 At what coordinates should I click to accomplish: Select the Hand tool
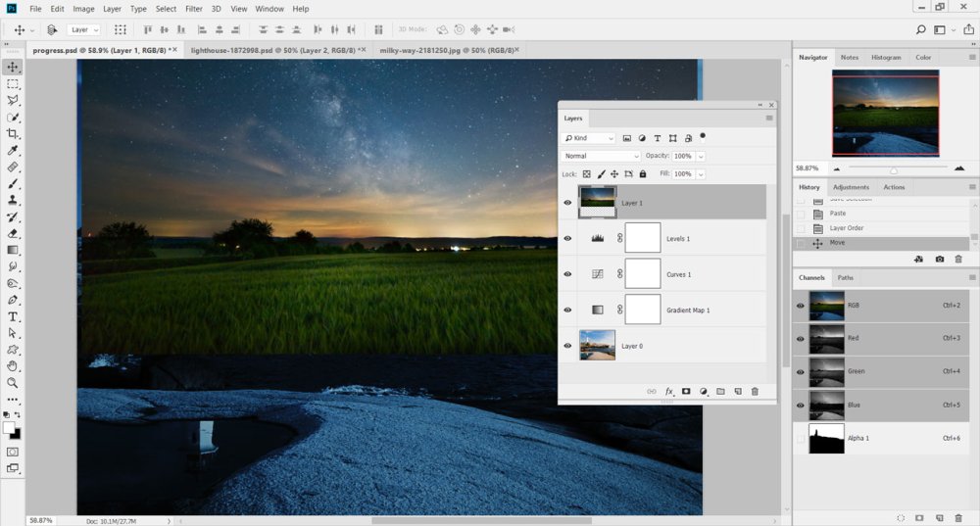(13, 366)
